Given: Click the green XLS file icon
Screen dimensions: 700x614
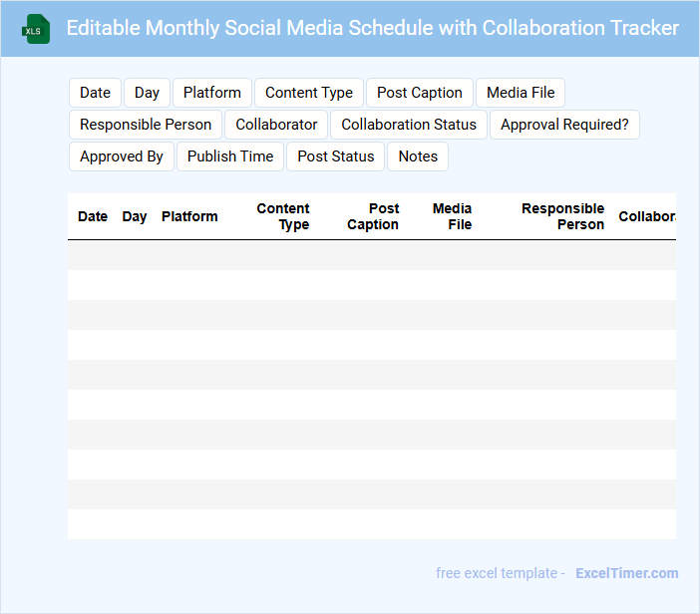Looking at the screenshot, I should point(36,29).
